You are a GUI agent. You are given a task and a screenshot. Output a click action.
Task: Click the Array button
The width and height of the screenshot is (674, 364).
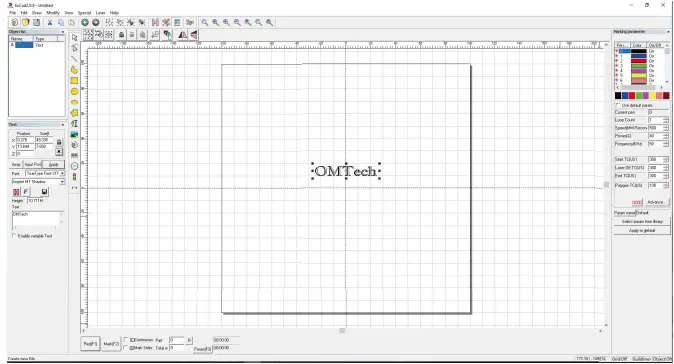click(16, 165)
